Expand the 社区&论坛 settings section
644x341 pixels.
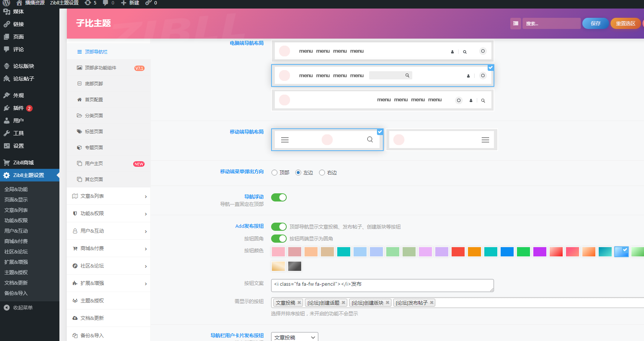[x=108, y=266]
